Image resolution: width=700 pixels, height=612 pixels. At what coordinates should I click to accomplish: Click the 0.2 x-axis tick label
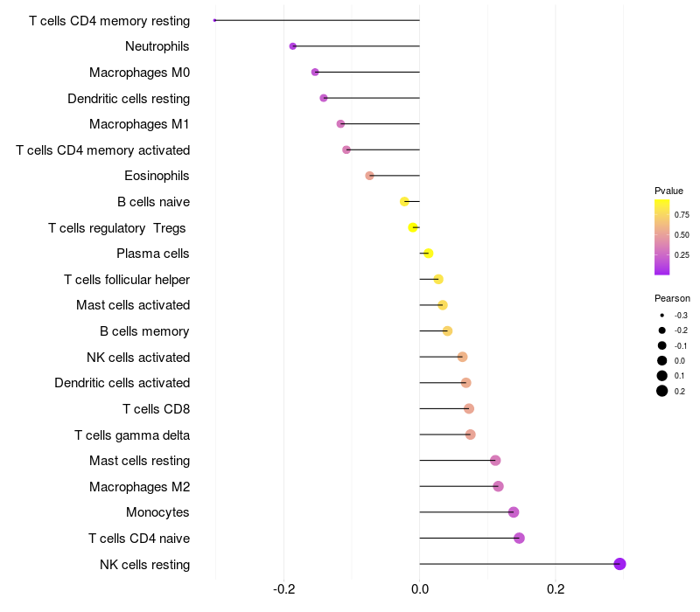pos(556,589)
